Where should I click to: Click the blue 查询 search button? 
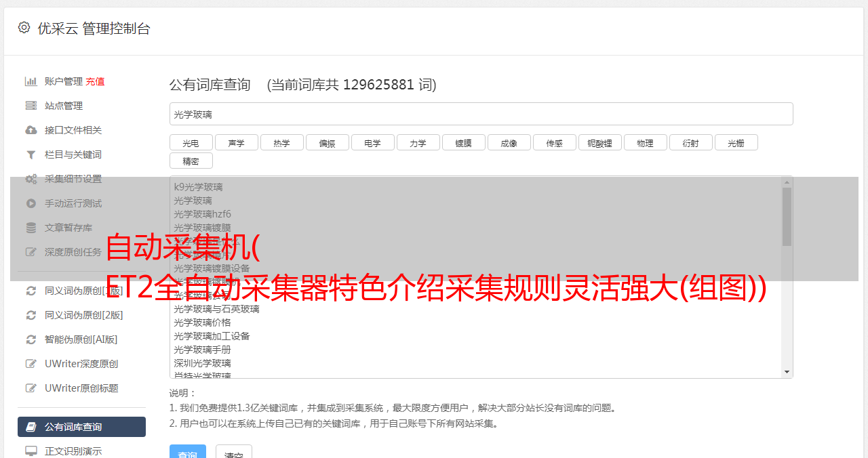pyautogui.click(x=188, y=452)
